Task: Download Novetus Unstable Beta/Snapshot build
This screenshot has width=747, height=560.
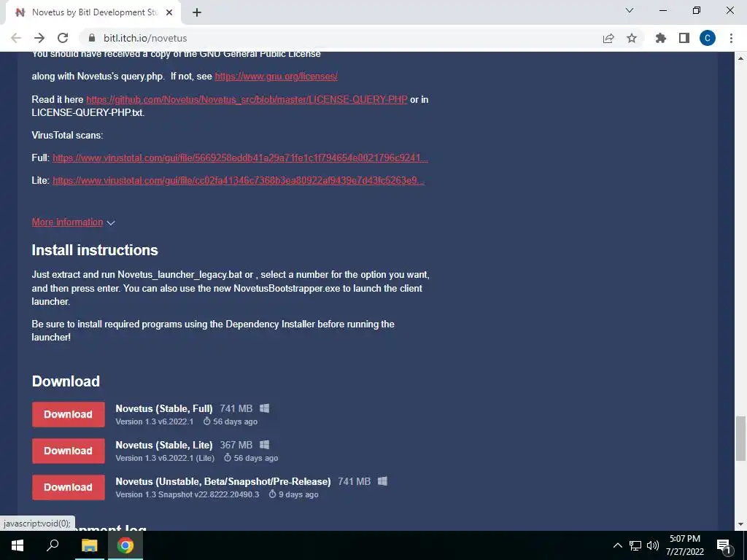Action: pyautogui.click(x=68, y=487)
